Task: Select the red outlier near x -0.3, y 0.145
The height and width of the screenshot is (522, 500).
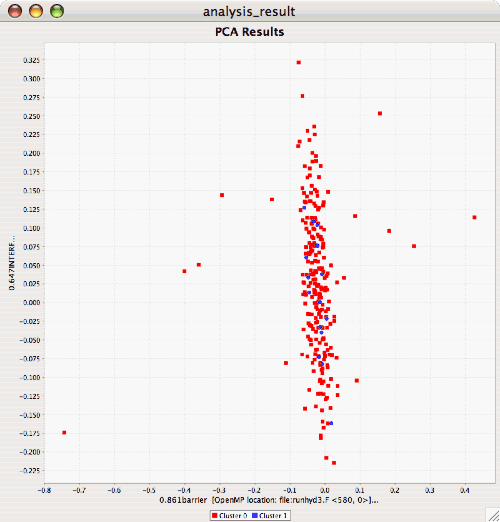Action: pyautogui.click(x=222, y=195)
